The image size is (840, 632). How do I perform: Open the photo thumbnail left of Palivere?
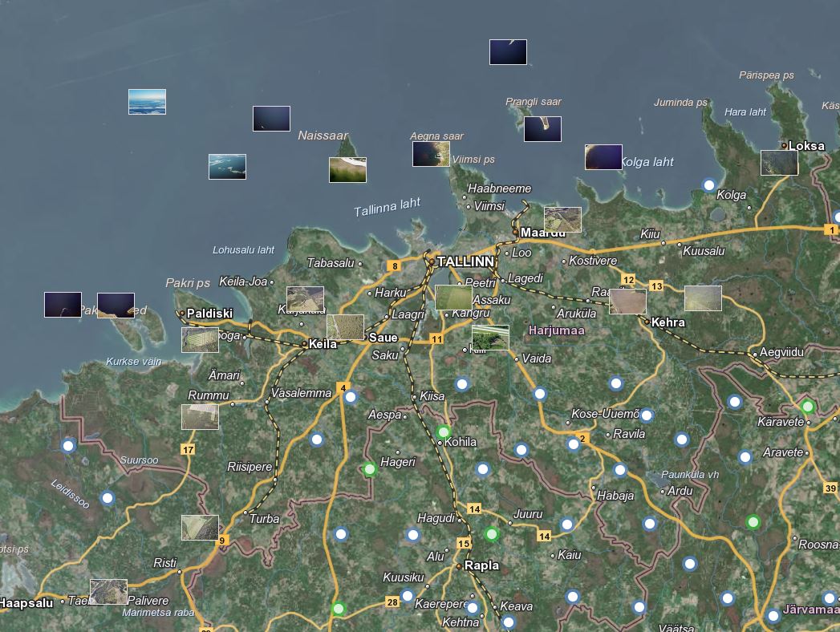[109, 592]
